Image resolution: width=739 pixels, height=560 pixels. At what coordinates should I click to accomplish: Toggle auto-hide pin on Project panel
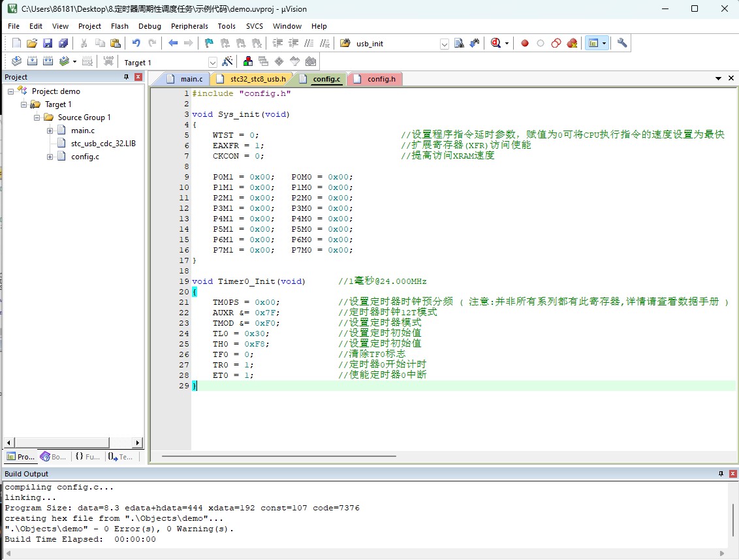pyautogui.click(x=126, y=77)
